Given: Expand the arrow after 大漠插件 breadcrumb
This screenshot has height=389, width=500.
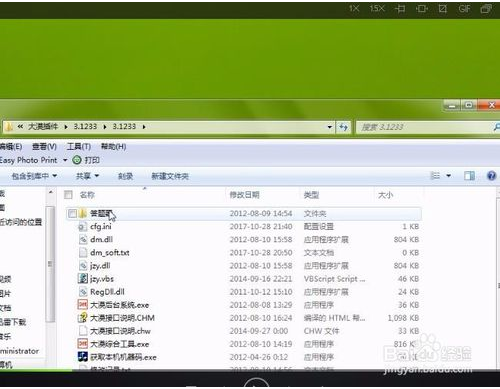Looking at the screenshot, I should [x=66, y=127].
